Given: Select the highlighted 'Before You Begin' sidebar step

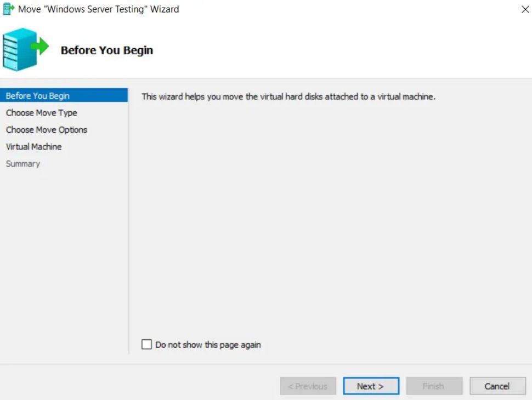Looking at the screenshot, I should (x=64, y=95).
